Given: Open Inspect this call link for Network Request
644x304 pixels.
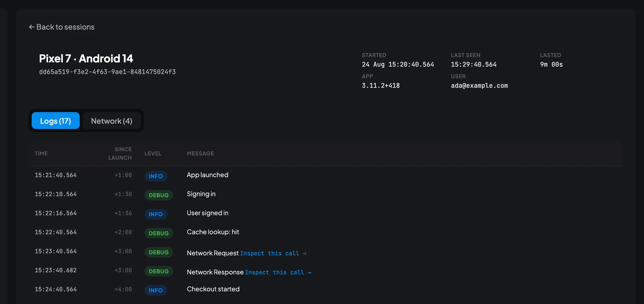Looking at the screenshot, I should pos(273,253).
